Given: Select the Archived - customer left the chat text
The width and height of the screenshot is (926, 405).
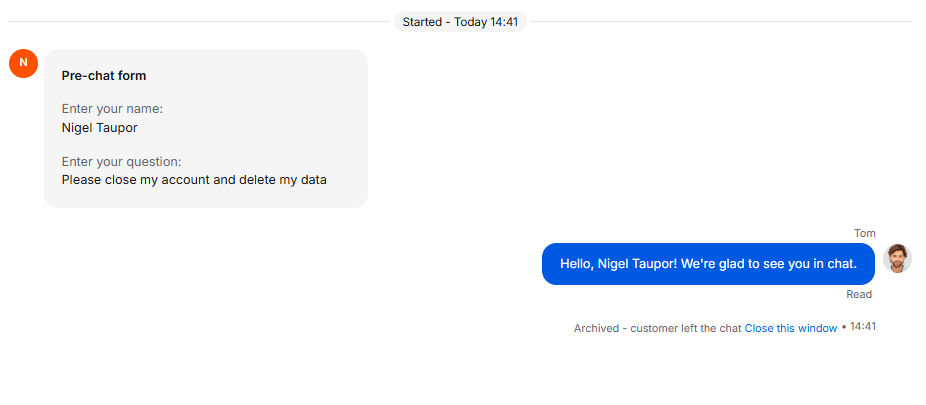Looking at the screenshot, I should coord(657,328).
